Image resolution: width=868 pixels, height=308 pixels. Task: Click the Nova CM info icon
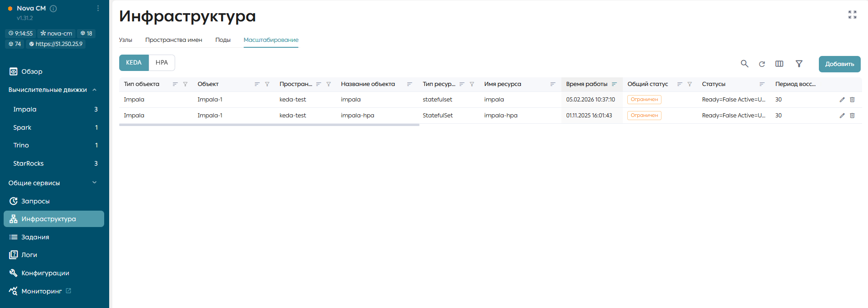(x=53, y=8)
